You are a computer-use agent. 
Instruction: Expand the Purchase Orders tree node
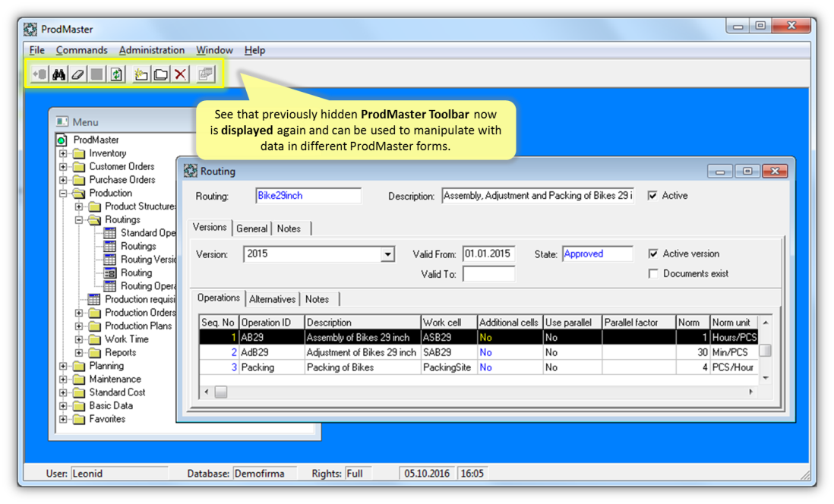pos(63,180)
